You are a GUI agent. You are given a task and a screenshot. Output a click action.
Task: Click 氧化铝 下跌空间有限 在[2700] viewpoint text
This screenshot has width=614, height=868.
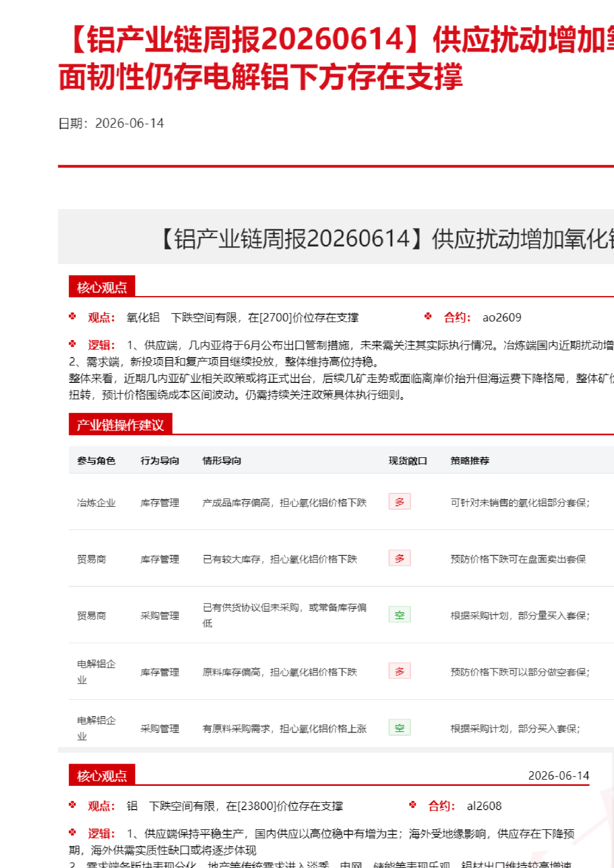[x=242, y=317]
